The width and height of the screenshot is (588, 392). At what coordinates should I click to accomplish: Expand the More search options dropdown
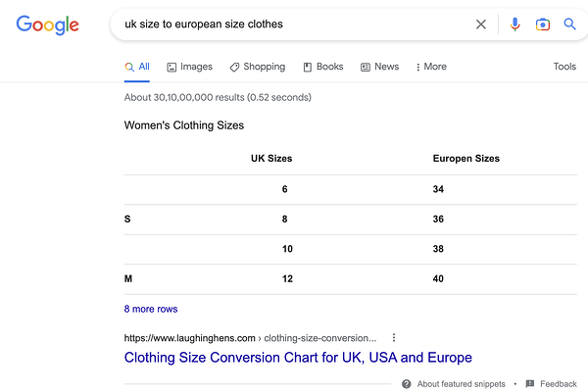point(431,67)
